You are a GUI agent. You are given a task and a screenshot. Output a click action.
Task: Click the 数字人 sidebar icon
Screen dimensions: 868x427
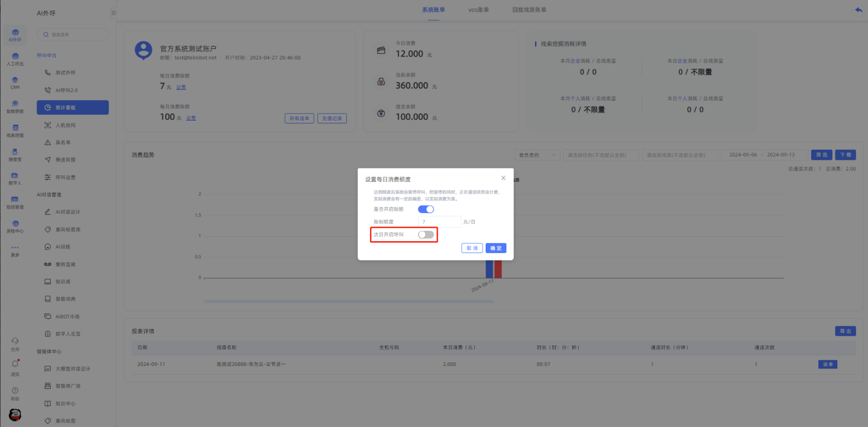point(15,178)
